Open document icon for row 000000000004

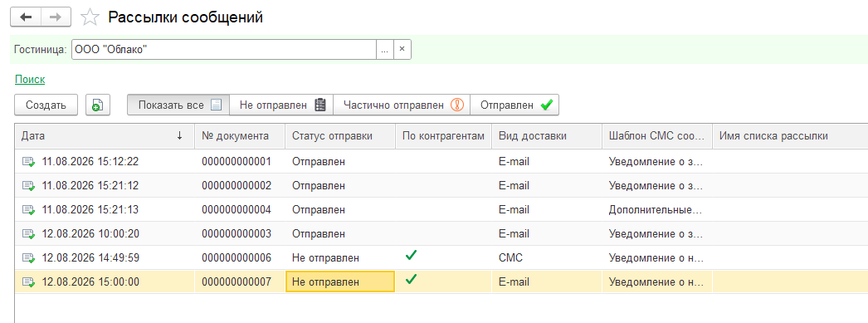coord(27,210)
